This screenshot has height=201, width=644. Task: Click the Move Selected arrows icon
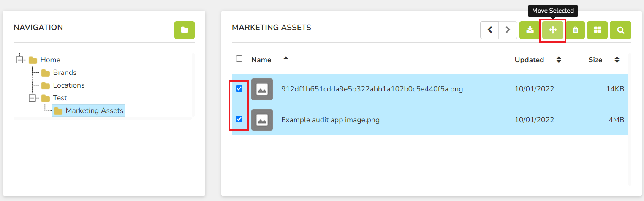pyautogui.click(x=553, y=30)
